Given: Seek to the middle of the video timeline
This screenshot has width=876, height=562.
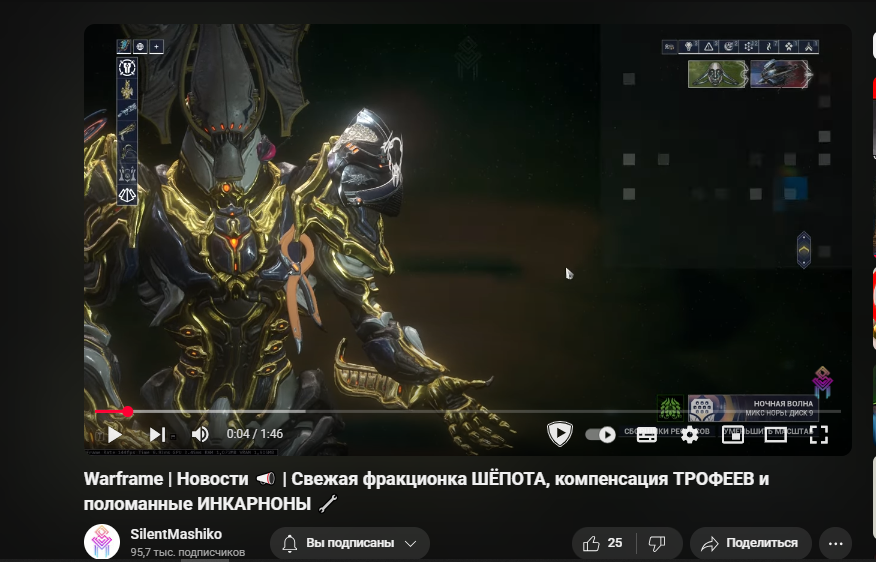Looking at the screenshot, I should [x=468, y=412].
